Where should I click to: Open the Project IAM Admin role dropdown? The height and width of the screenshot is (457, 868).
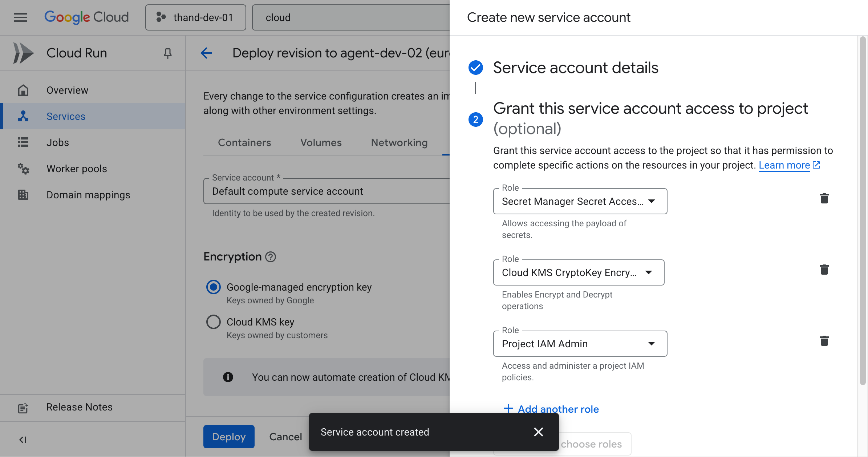coord(580,344)
